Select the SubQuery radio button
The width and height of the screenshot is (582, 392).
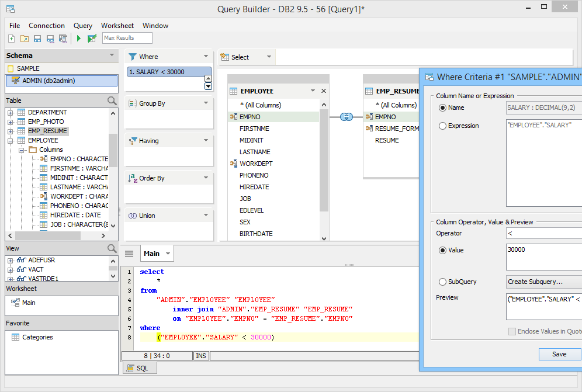point(442,282)
